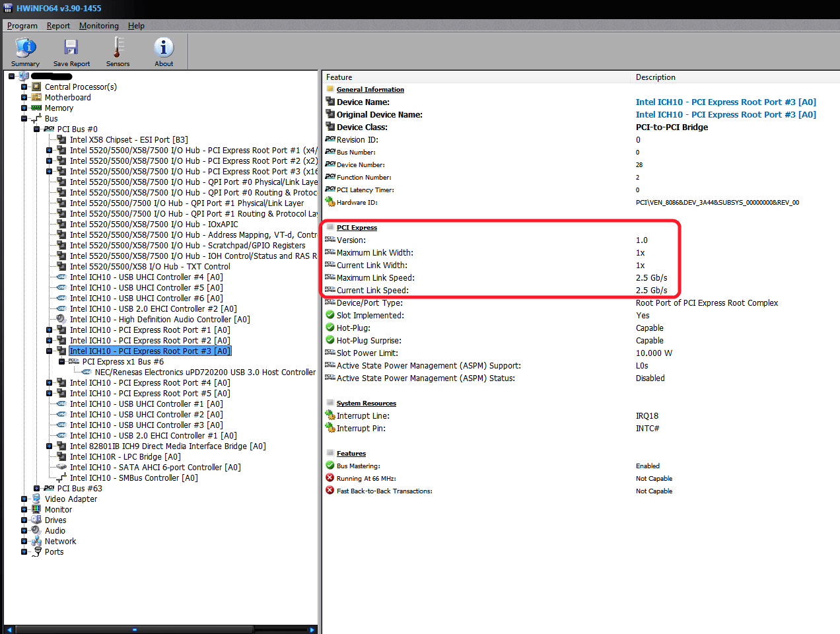Viewport: 840px width, 634px height.
Task: Open the Monitoring menu
Action: pos(99,26)
